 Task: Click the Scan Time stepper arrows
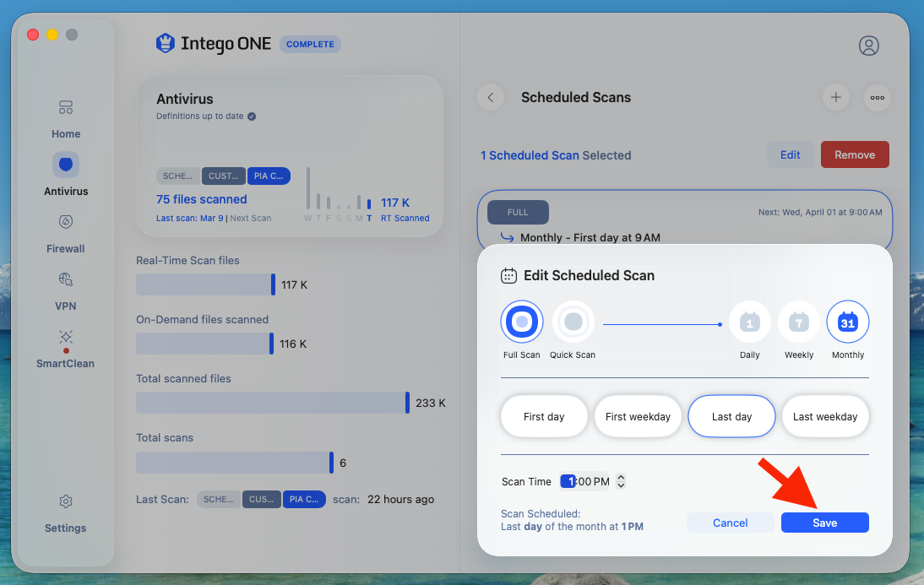tap(621, 481)
